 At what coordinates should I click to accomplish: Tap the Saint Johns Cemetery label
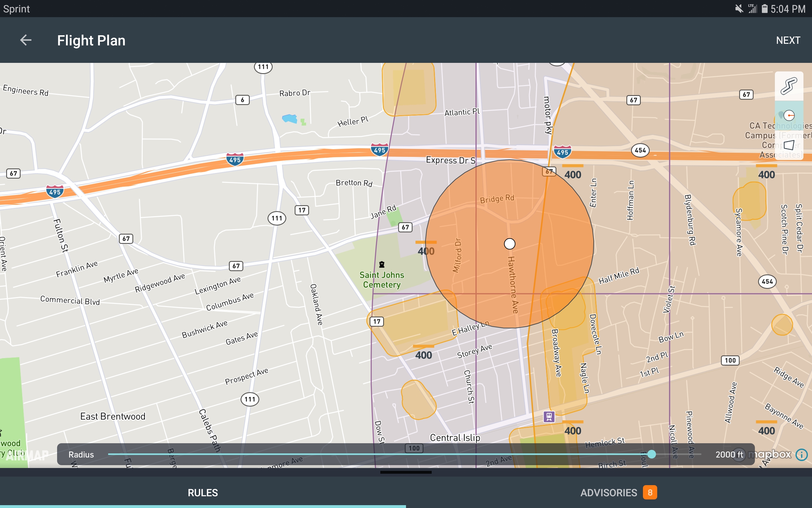click(x=382, y=279)
